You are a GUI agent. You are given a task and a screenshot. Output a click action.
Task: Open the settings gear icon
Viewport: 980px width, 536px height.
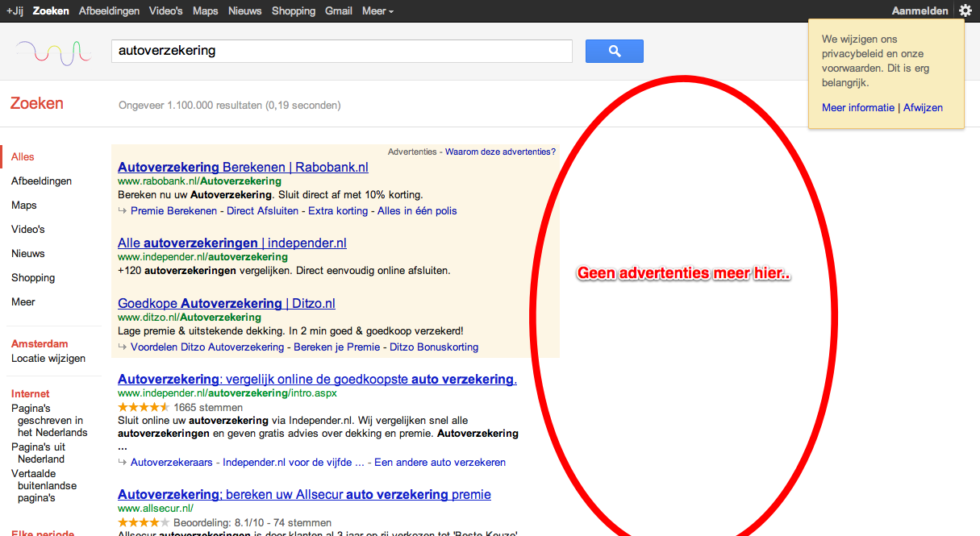pos(965,10)
